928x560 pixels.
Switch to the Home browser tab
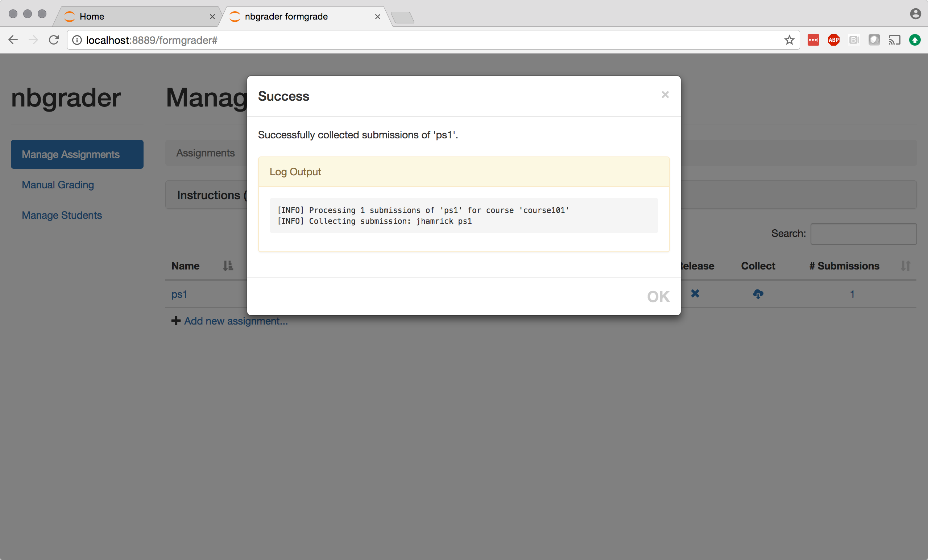pyautogui.click(x=136, y=17)
